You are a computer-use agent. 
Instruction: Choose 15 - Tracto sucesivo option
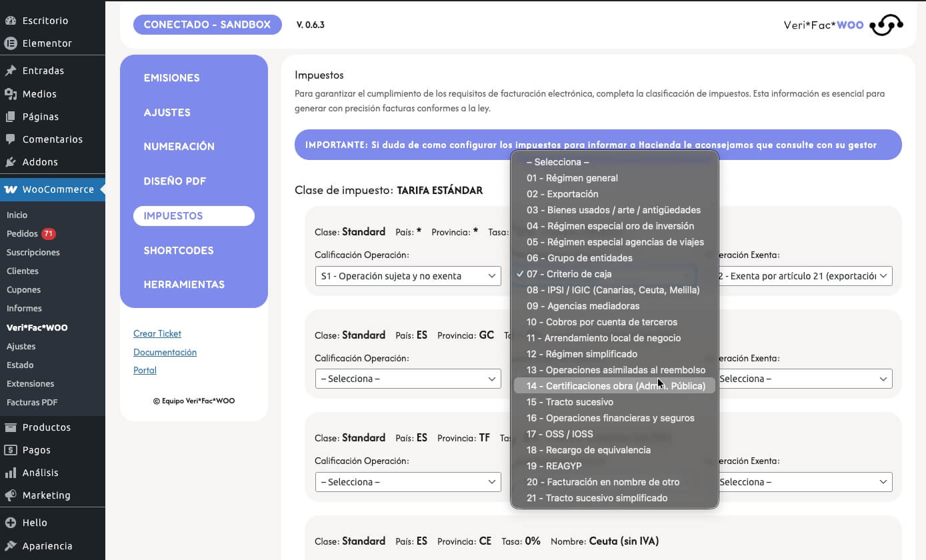pyautogui.click(x=615, y=402)
